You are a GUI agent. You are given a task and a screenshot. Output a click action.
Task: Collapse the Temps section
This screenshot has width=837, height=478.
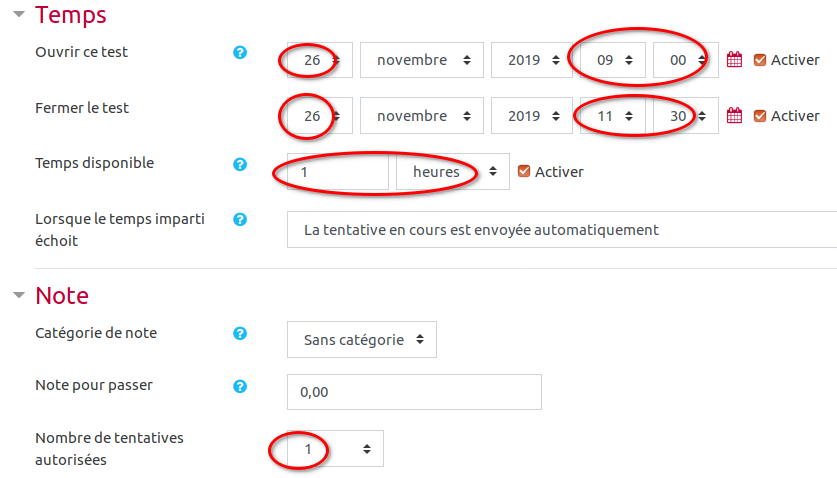[19, 15]
